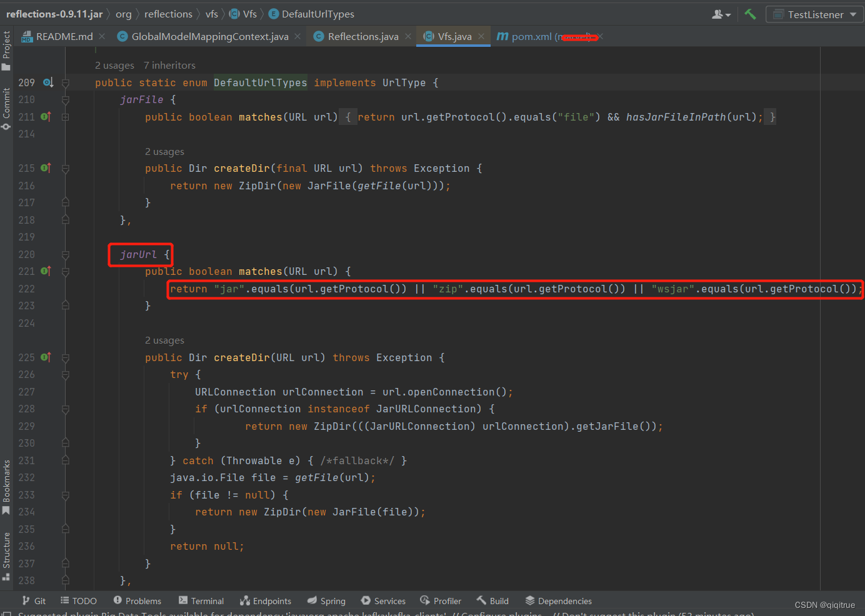The width and height of the screenshot is (865, 616).
Task: Expand the folded matches method at line 211
Action: click(x=66, y=117)
